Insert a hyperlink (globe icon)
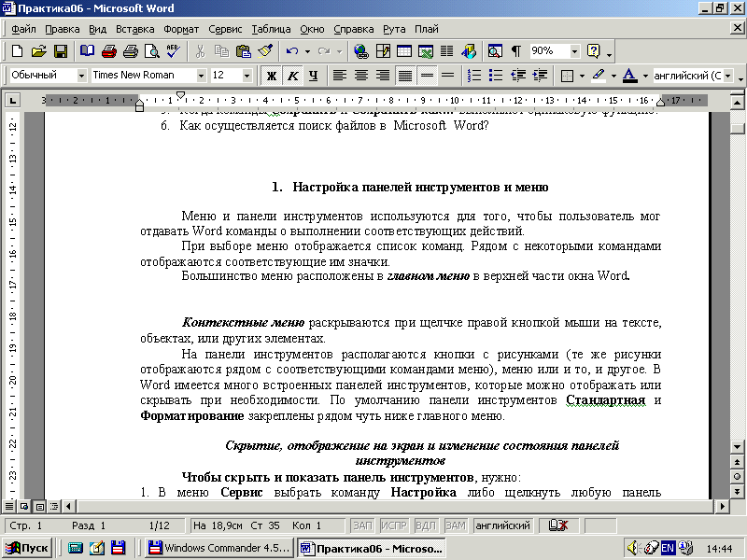The height and width of the screenshot is (560, 747). (x=360, y=51)
